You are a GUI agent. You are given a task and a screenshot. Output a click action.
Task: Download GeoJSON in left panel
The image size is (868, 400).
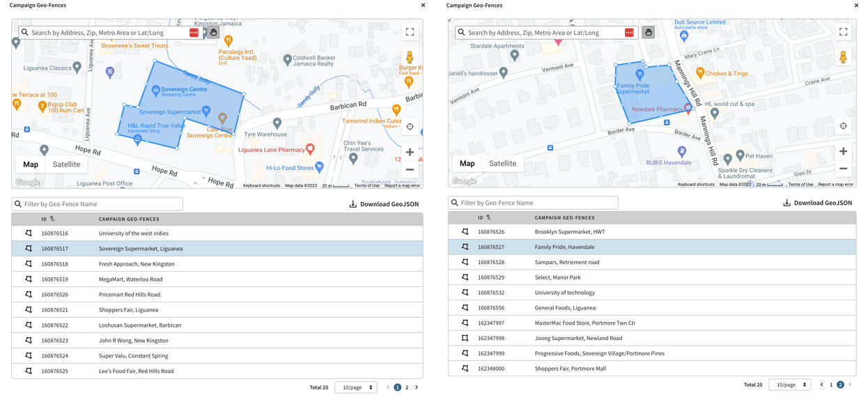point(384,204)
